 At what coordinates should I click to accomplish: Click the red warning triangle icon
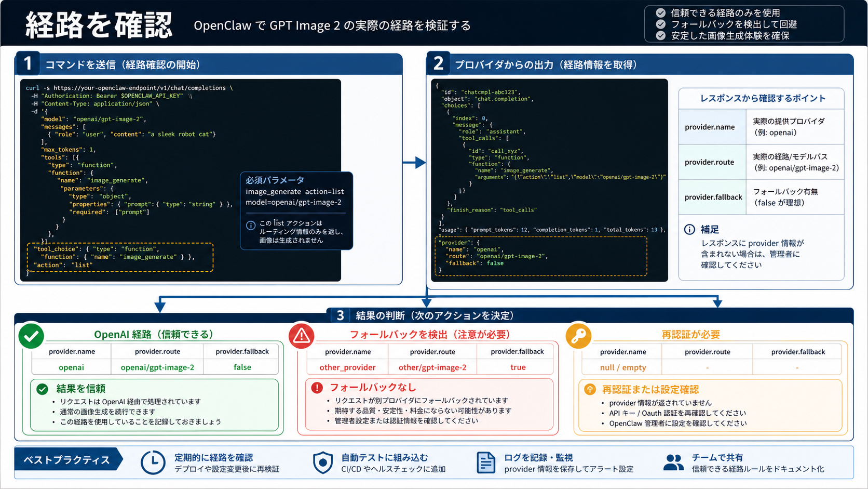(302, 336)
